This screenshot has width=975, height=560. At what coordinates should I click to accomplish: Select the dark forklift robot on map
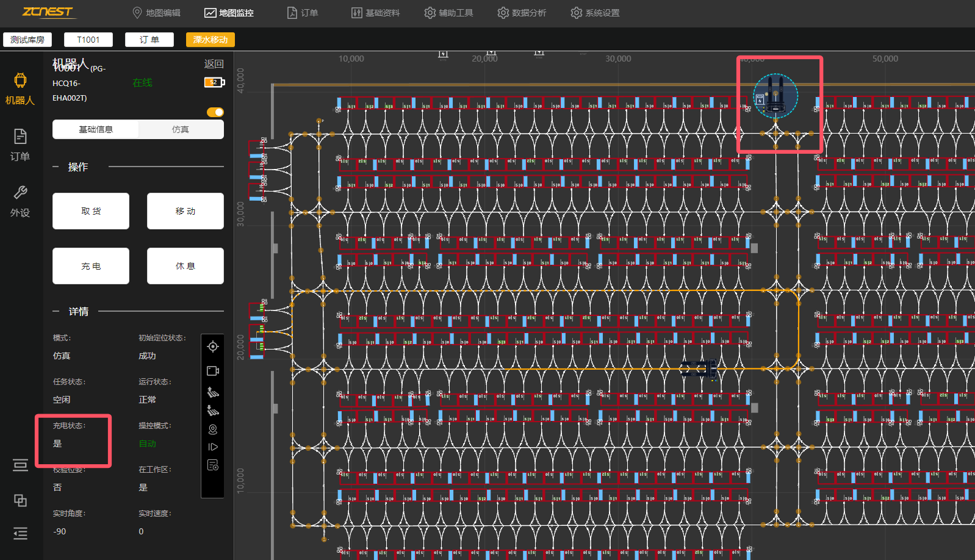tap(700, 368)
